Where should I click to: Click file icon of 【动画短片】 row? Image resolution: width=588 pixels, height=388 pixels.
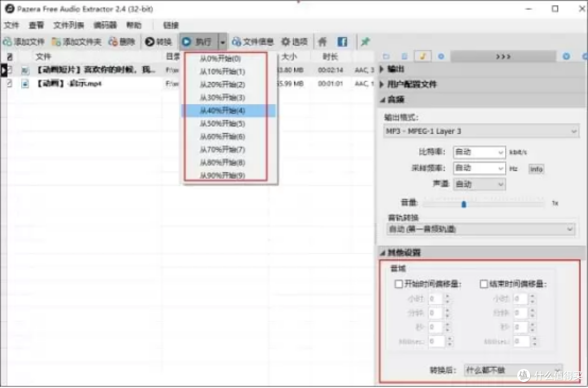tap(25, 70)
